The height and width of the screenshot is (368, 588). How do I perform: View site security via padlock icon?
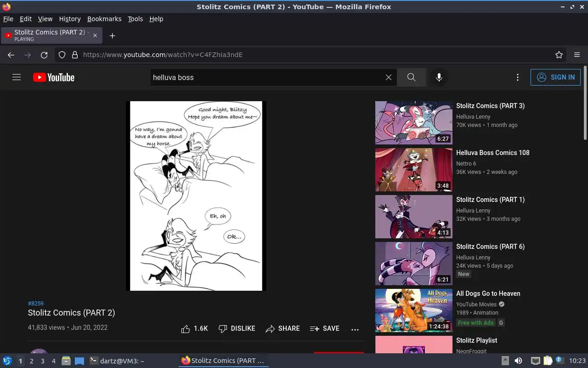[75, 55]
